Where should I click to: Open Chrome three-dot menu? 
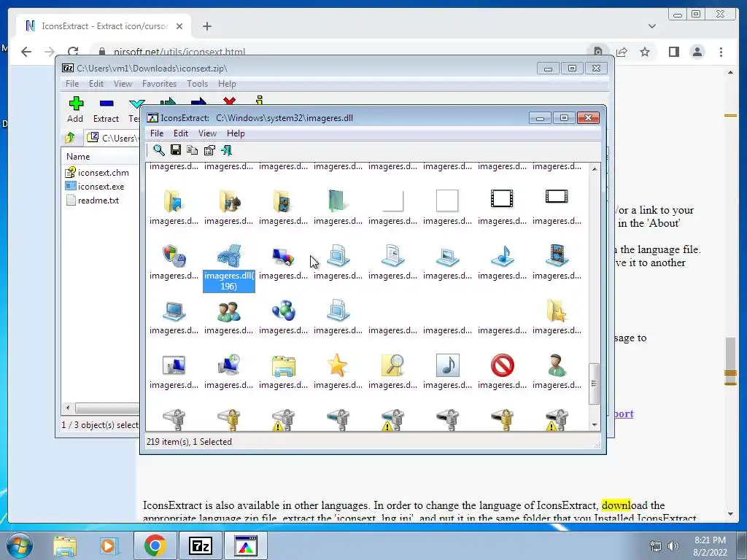721,52
